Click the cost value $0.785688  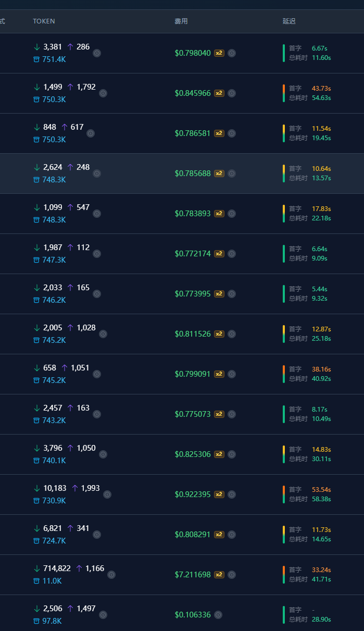tap(193, 174)
